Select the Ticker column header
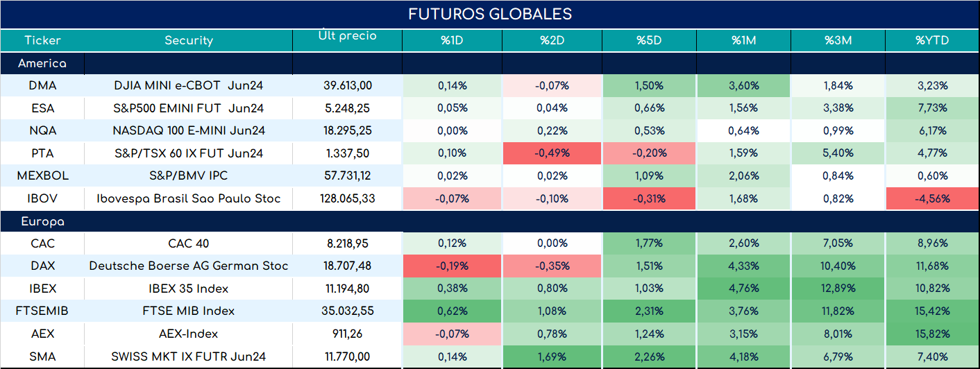The image size is (980, 369). [x=42, y=40]
